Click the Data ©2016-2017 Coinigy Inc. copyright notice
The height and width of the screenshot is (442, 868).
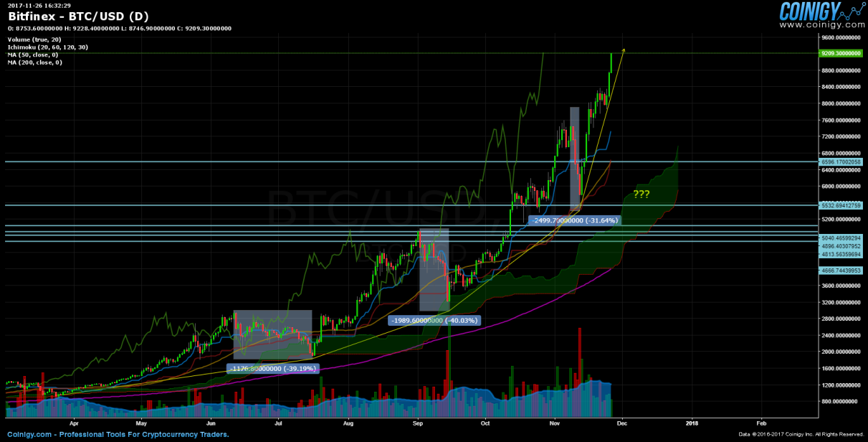(x=801, y=435)
